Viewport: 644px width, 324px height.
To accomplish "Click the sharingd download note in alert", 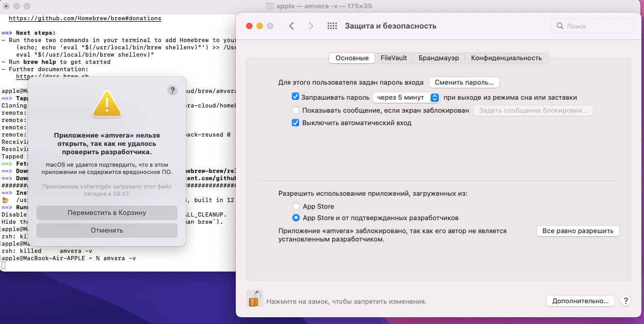I will coord(107,190).
